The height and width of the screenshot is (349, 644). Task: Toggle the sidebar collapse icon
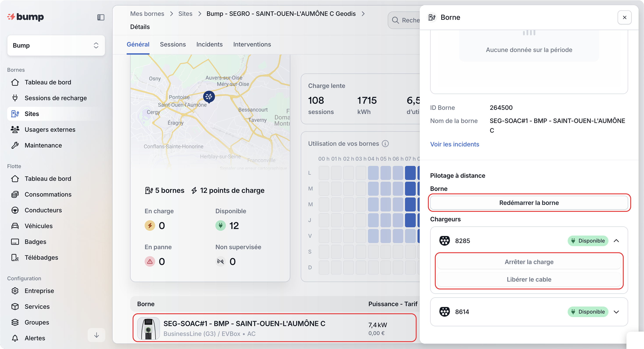(x=101, y=17)
